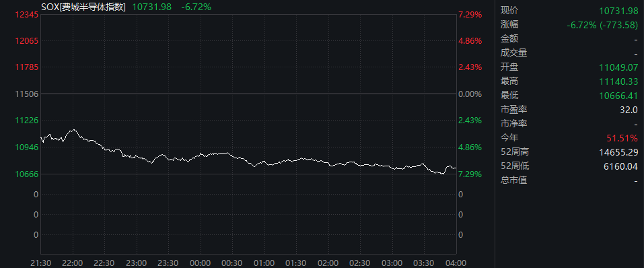Click the 金额 label
644x268 pixels.
point(509,39)
